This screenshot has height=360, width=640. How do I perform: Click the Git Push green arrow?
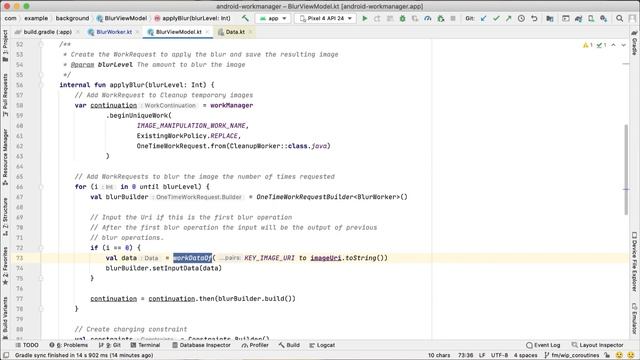click(x=509, y=18)
